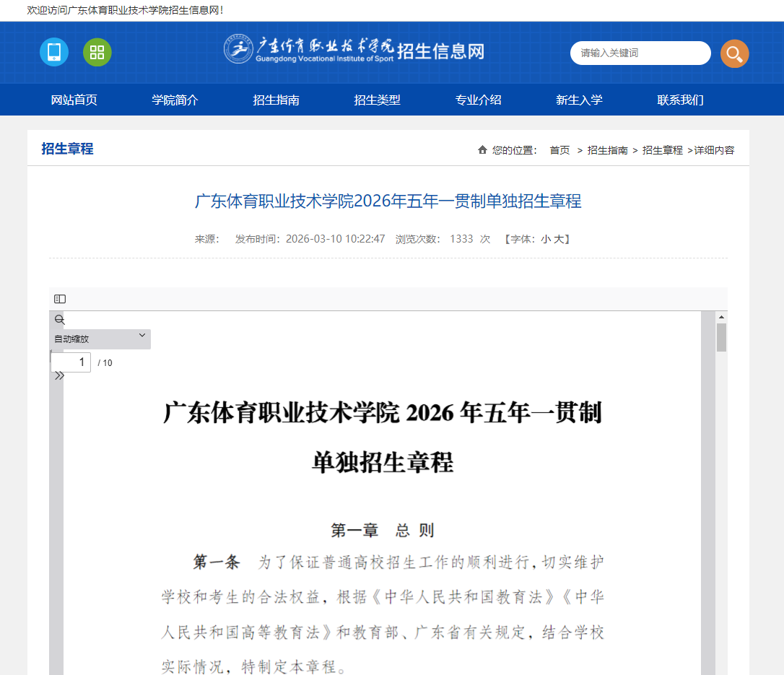Image resolution: width=784 pixels, height=675 pixels.
Task: Open the 招生类型 navigation menu
Action: 376,100
